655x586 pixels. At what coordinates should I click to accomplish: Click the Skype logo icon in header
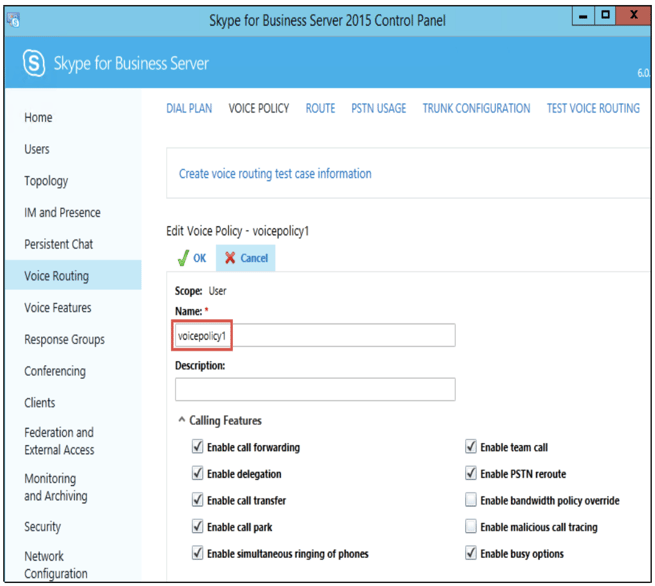point(34,63)
